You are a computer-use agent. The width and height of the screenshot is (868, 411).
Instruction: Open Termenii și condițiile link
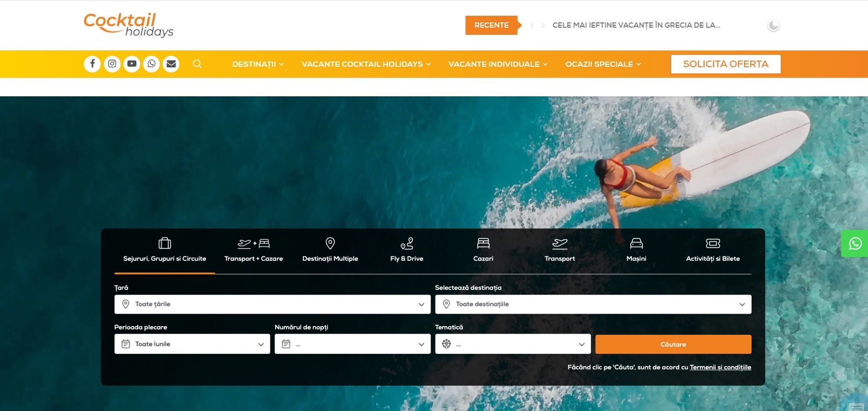[720, 367]
